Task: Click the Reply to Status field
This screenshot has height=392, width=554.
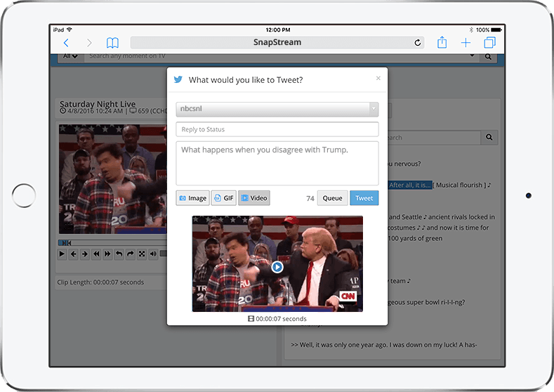Action: (277, 129)
